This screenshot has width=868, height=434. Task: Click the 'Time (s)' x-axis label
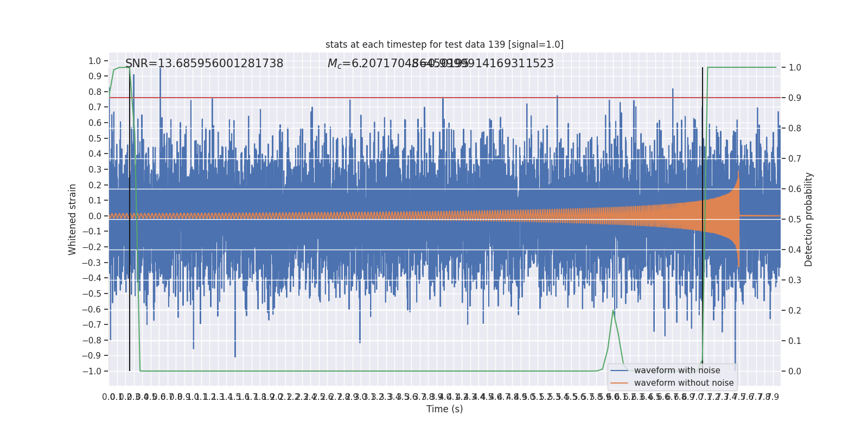pyautogui.click(x=444, y=409)
